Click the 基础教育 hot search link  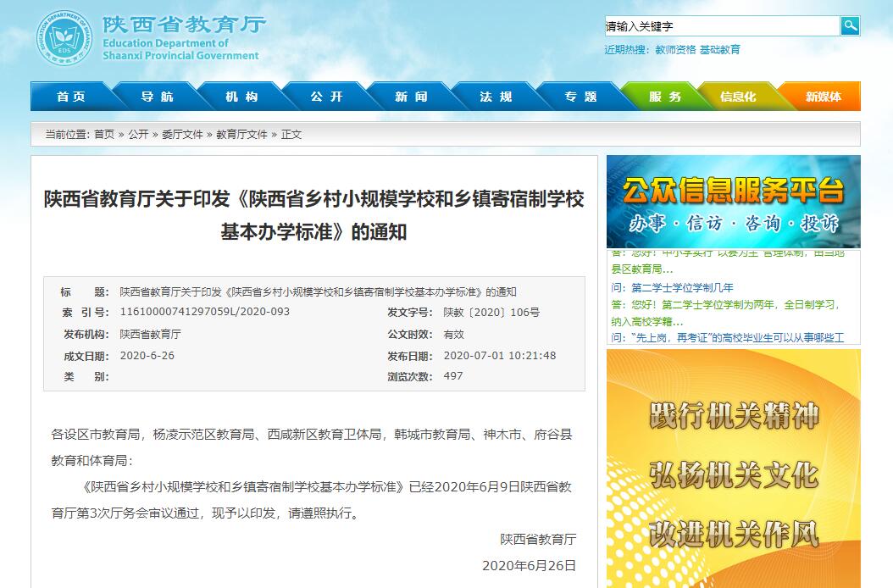(719, 50)
